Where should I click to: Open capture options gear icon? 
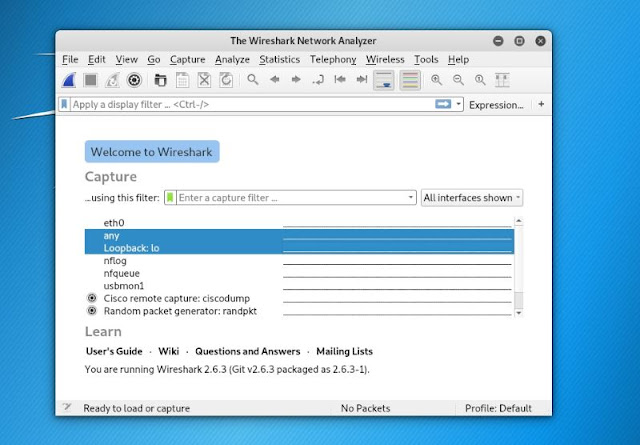134,80
